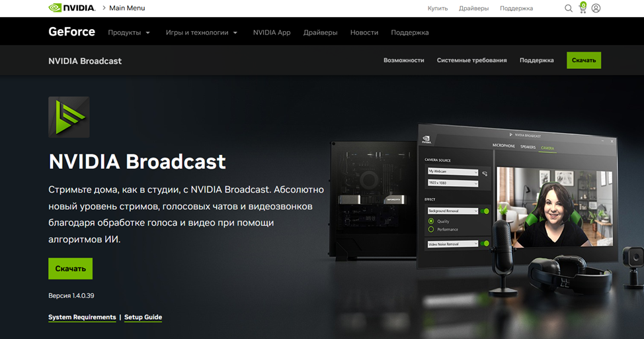Jump to the Возможности section
The width and height of the screenshot is (644, 339).
pos(404,60)
